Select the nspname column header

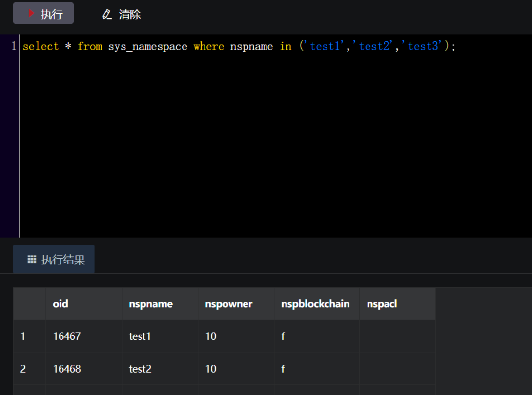[151, 304]
